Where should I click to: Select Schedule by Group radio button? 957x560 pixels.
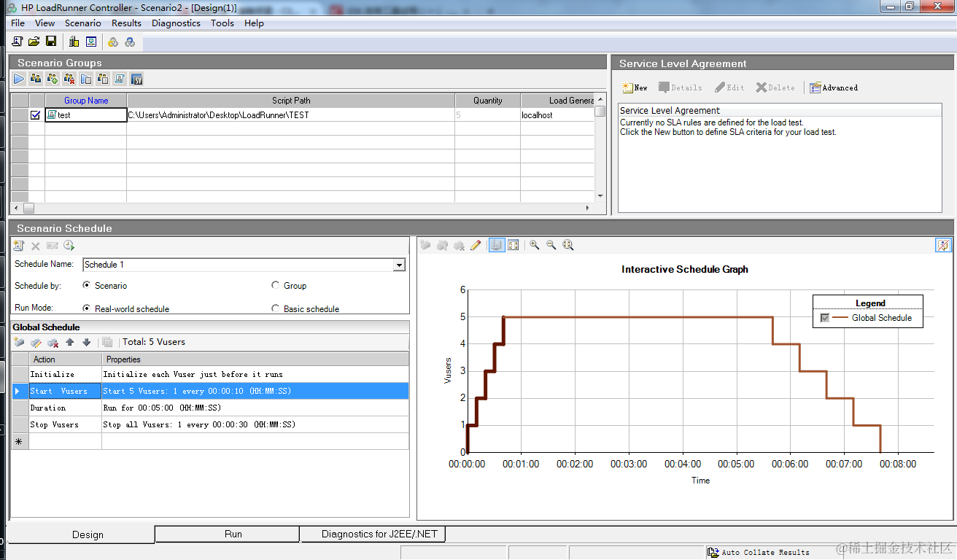click(275, 285)
